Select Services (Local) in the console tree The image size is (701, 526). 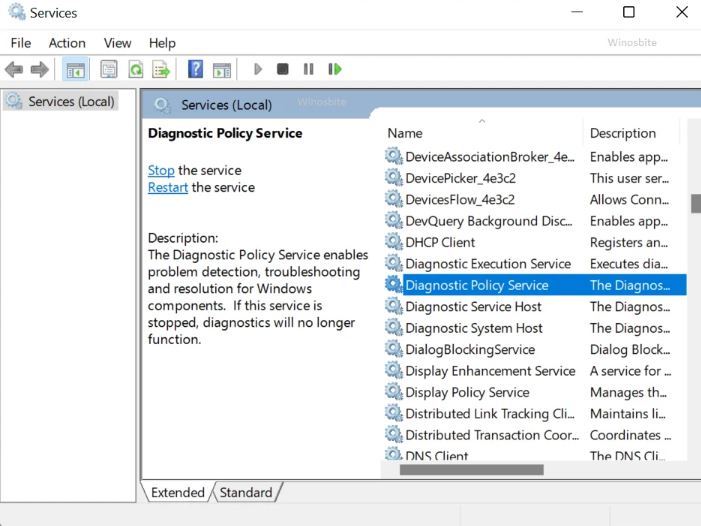(x=61, y=101)
